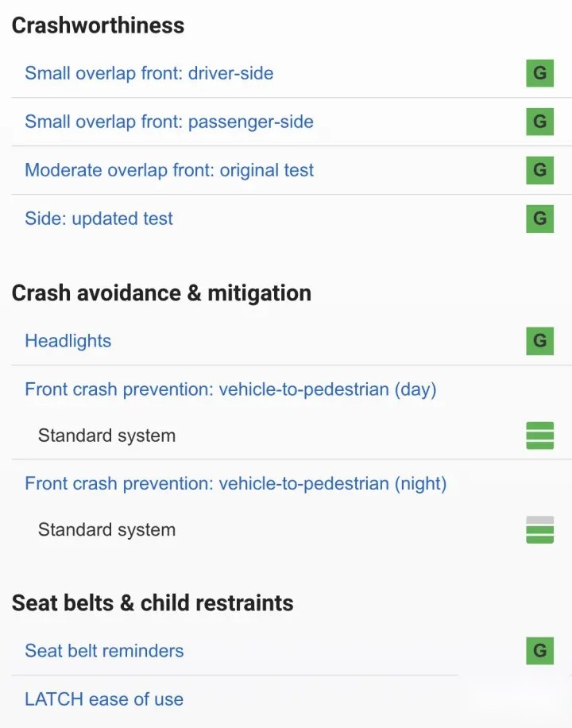Click the Crashworthiness section heading
The height and width of the screenshot is (728, 572).
point(98,25)
